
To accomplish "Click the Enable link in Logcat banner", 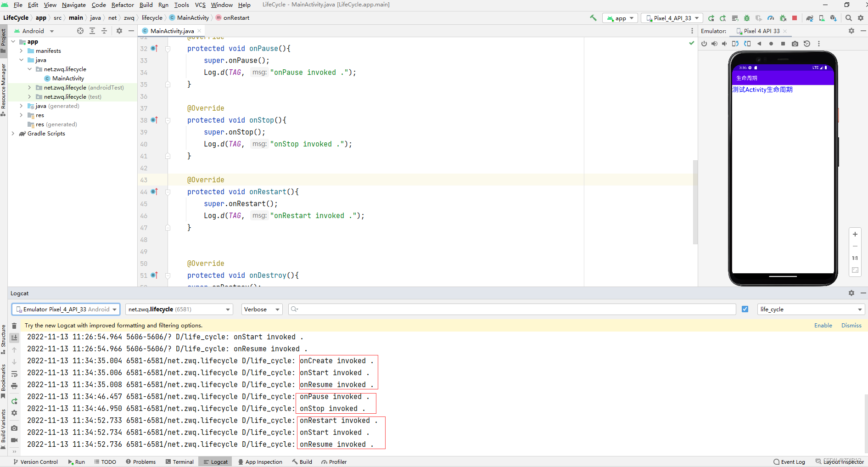I will point(823,326).
